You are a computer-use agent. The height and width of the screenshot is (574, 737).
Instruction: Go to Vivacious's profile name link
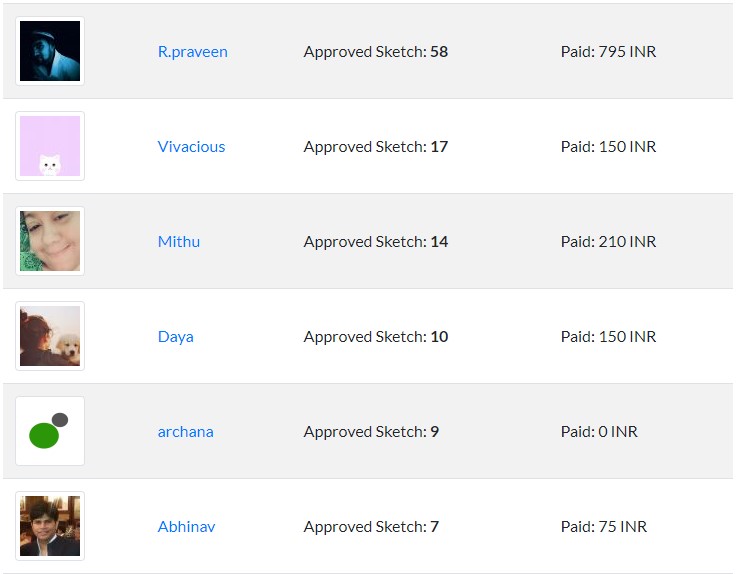tap(191, 146)
